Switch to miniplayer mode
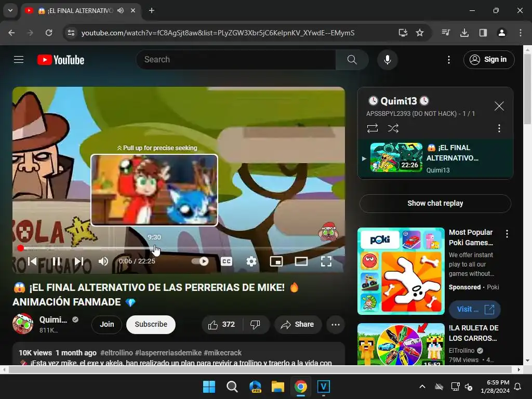The image size is (532, 399). pyautogui.click(x=276, y=261)
